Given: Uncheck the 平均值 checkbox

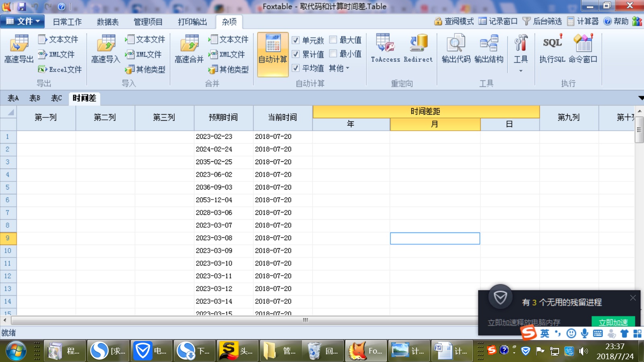Looking at the screenshot, I should [295, 68].
